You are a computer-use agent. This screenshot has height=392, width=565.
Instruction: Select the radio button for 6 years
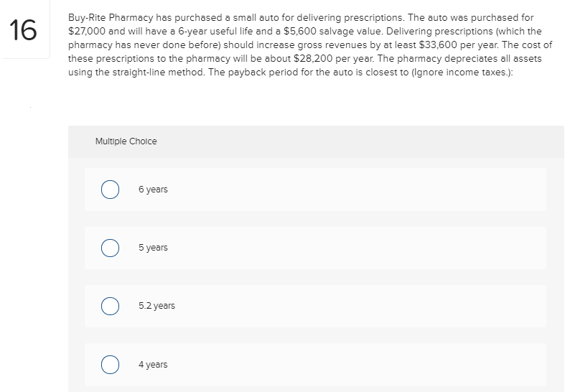pos(110,190)
